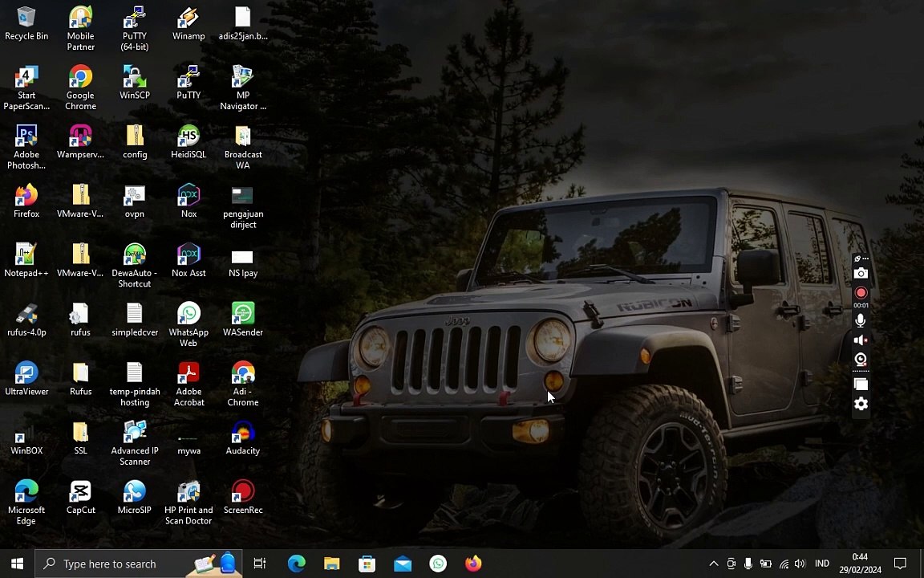The height and width of the screenshot is (578, 924).
Task: Select the UltraViewer desktop icon
Action: point(26,379)
